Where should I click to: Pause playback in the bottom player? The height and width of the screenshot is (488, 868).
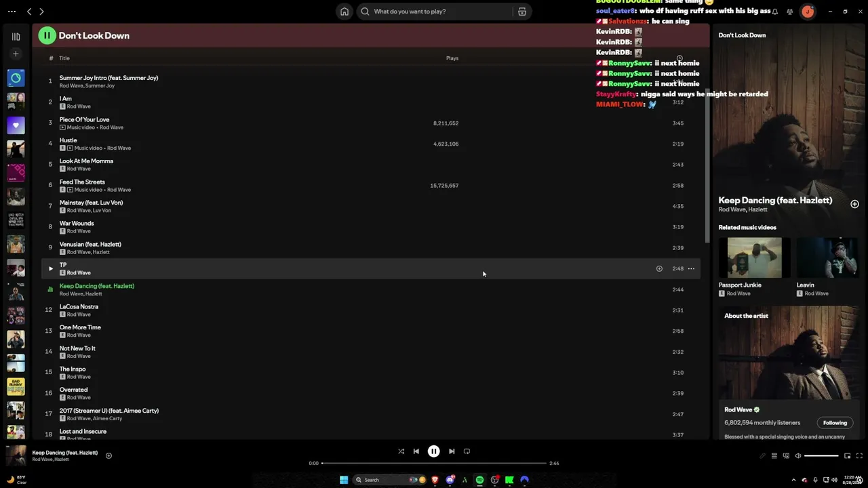click(x=433, y=451)
